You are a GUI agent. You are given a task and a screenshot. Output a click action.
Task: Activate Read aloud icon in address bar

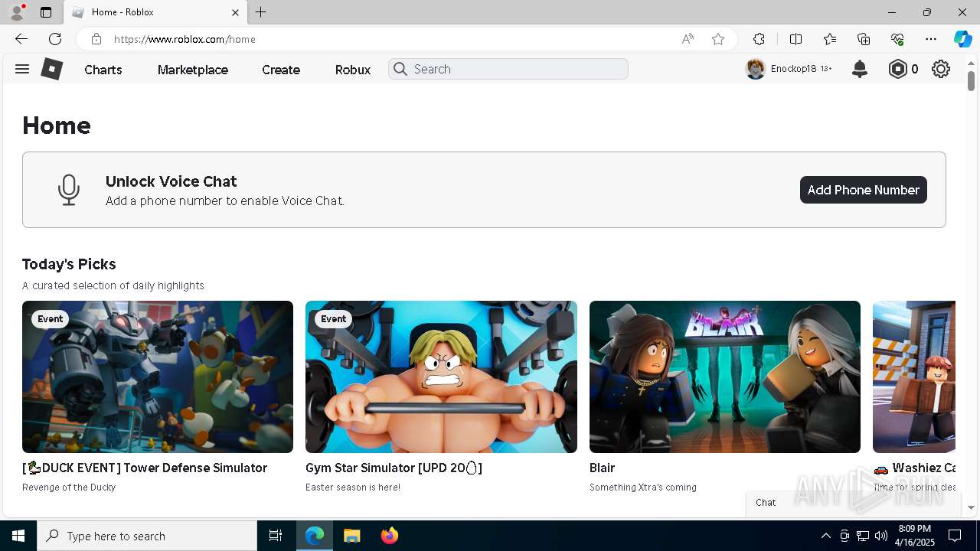[x=688, y=39]
